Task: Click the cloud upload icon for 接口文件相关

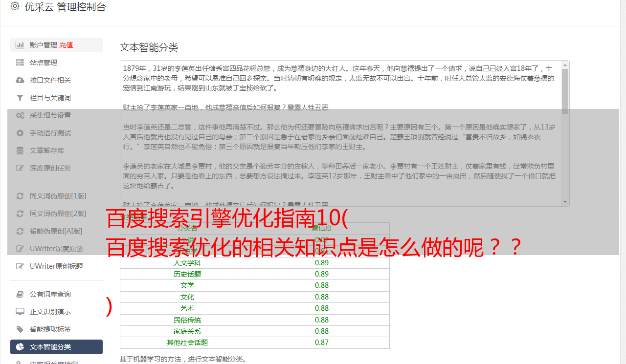Action: pyautogui.click(x=20, y=80)
